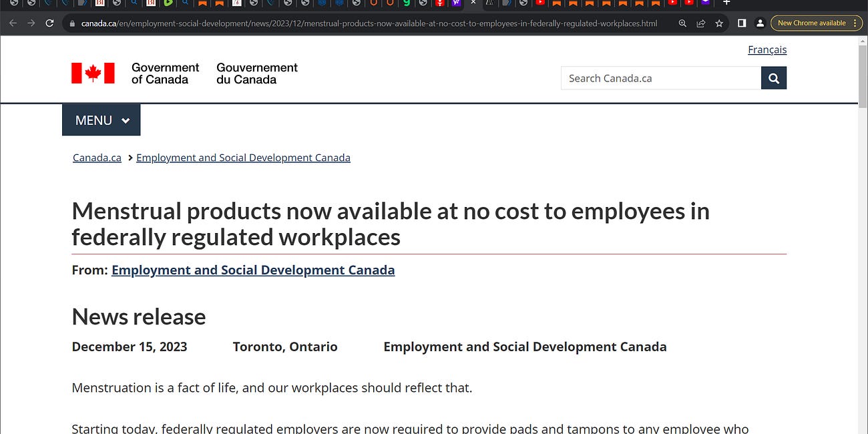
Task: Open a new tab with the plus button
Action: pos(726,3)
